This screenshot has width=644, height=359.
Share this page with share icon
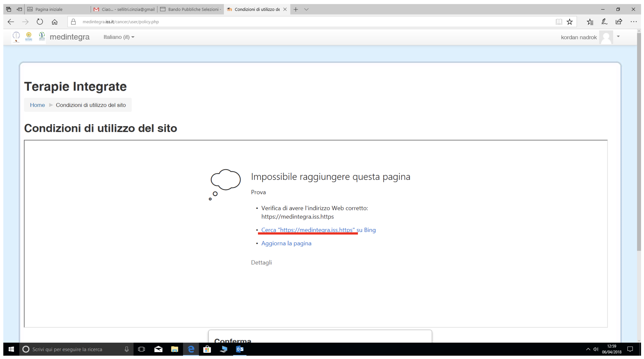[619, 22]
